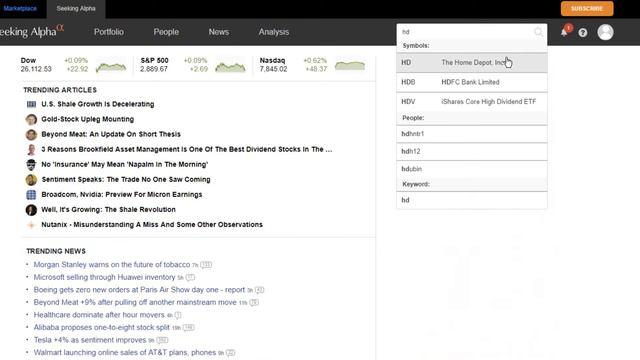
Task: Open comments on Microsoft Huawei news
Action: coord(190,278)
